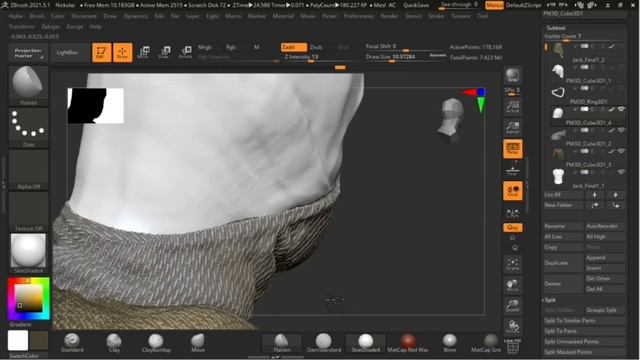Click the Rotate view icon in right shelf
Screen dimensions: 640x360
[x=513, y=327]
